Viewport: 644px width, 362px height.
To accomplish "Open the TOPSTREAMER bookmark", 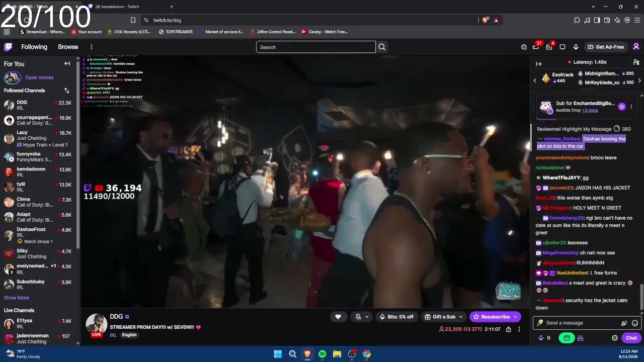I will click(176, 32).
